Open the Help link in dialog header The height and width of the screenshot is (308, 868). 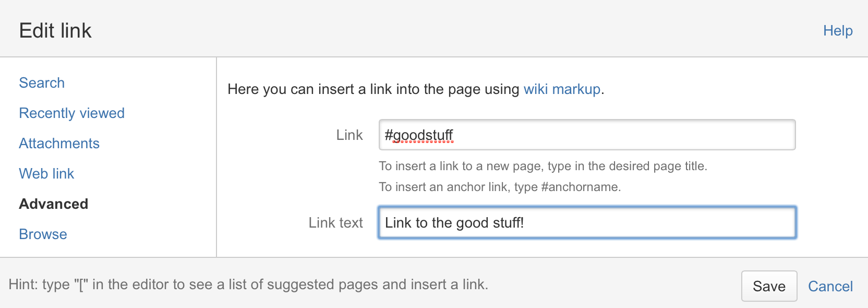(x=838, y=31)
